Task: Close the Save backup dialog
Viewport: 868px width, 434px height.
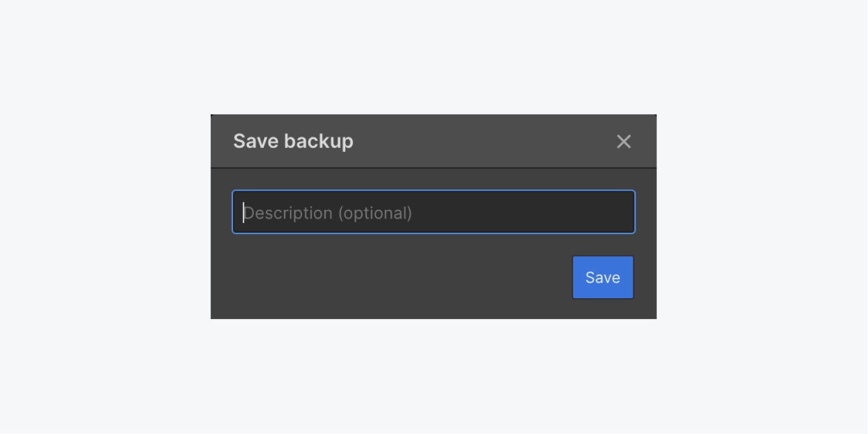Action: pyautogui.click(x=623, y=142)
